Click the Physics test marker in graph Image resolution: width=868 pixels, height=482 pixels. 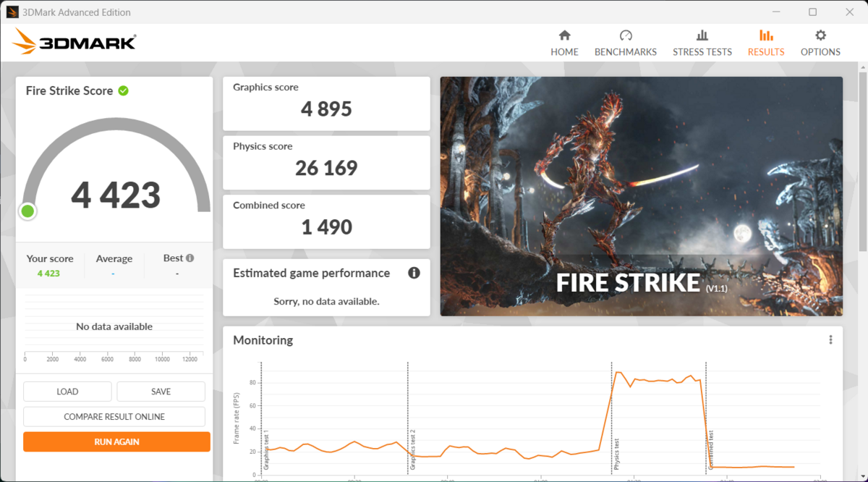[616, 454]
